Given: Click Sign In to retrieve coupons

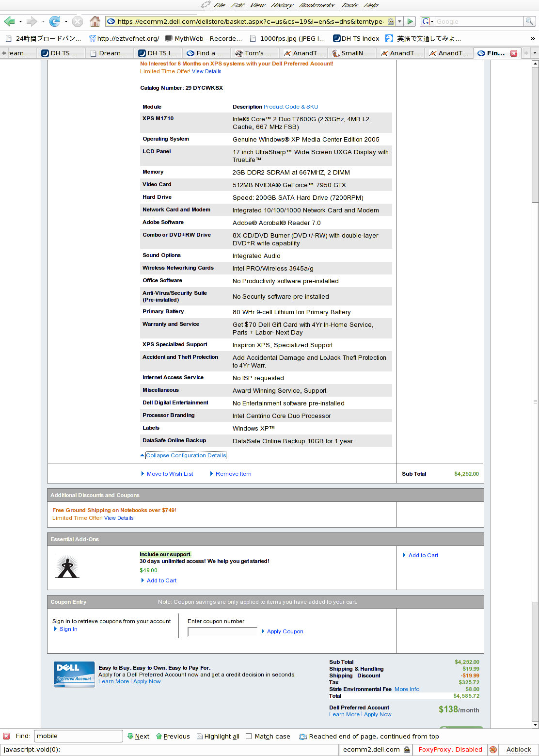Looking at the screenshot, I should (68, 629).
